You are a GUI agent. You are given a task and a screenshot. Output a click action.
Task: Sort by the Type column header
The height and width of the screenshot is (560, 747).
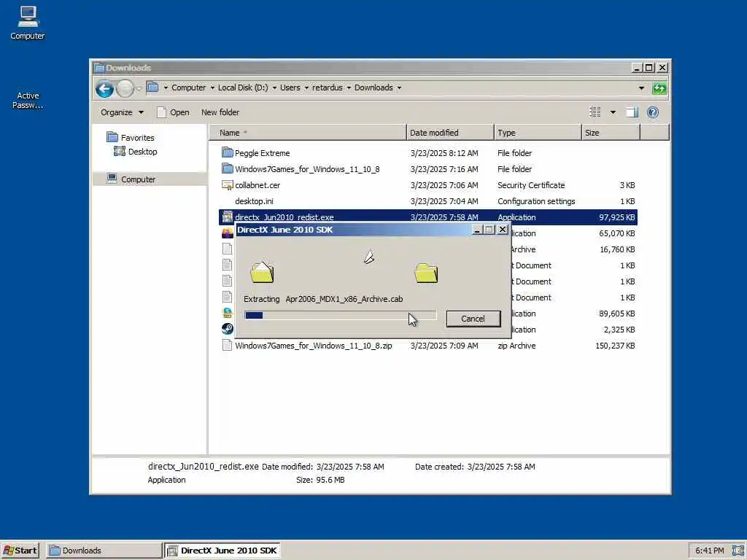click(538, 133)
